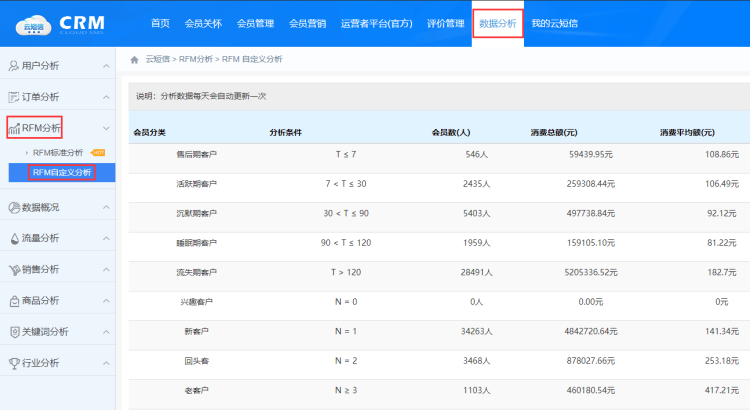
Task: Click the 商品分析 sidebar label
Action: (x=40, y=301)
